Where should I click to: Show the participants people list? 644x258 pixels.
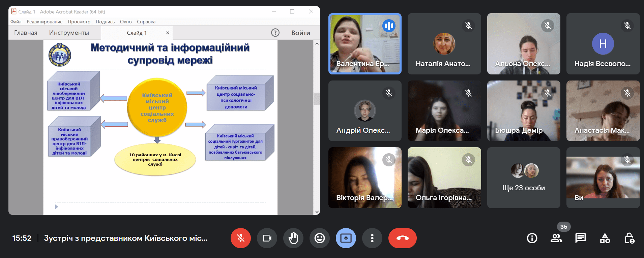click(556, 238)
